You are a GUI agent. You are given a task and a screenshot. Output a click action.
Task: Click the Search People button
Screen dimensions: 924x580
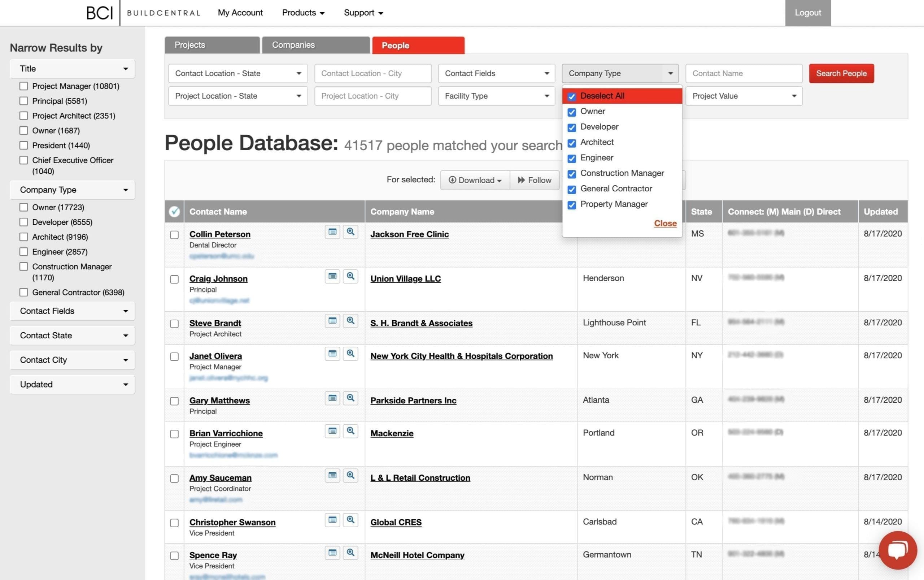841,73
